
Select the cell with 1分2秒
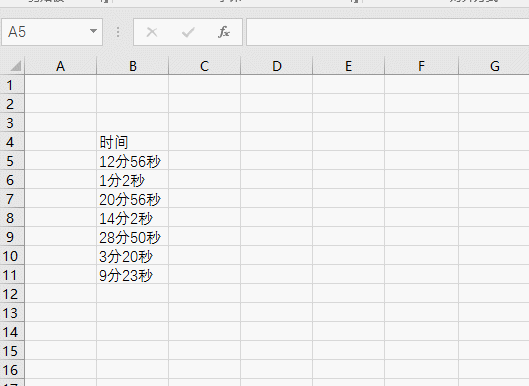click(132, 180)
